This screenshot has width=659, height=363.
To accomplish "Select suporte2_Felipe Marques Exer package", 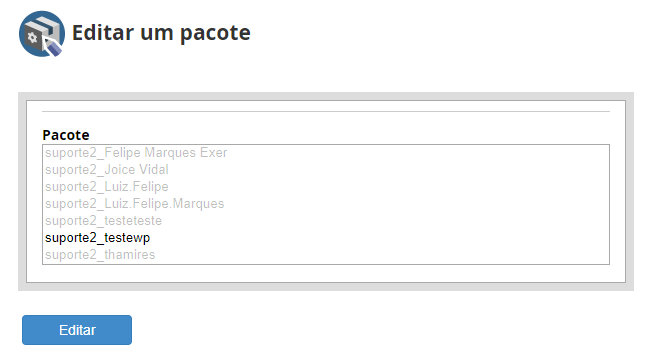I will click(136, 153).
